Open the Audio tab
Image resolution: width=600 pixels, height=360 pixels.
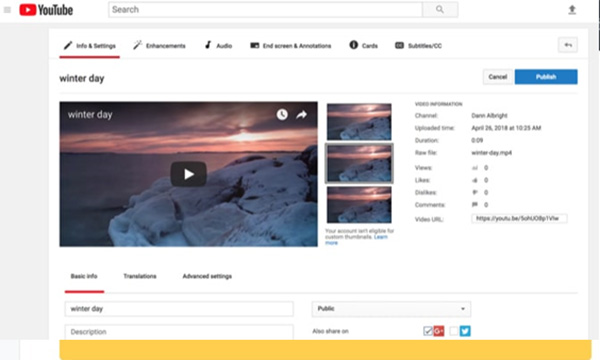point(218,46)
